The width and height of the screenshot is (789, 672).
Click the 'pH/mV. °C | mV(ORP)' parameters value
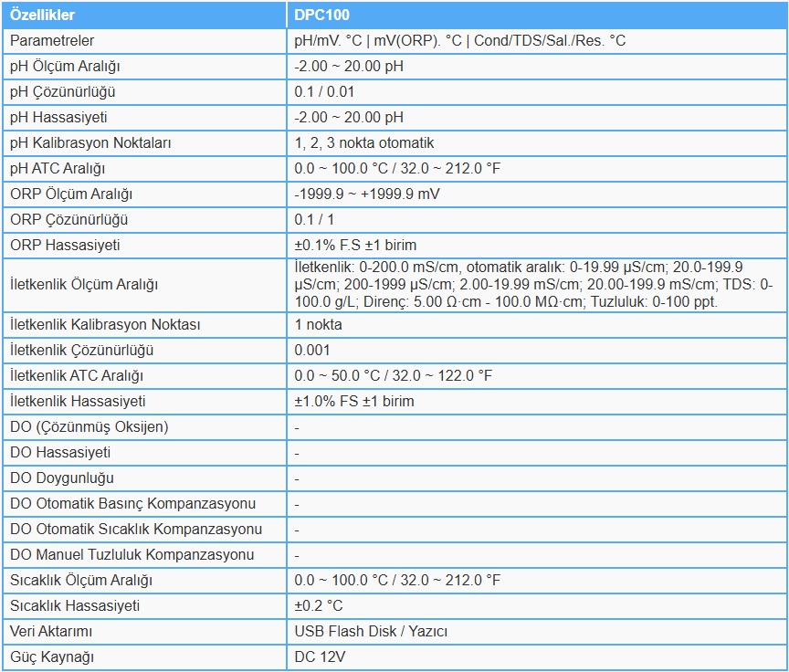point(459,41)
